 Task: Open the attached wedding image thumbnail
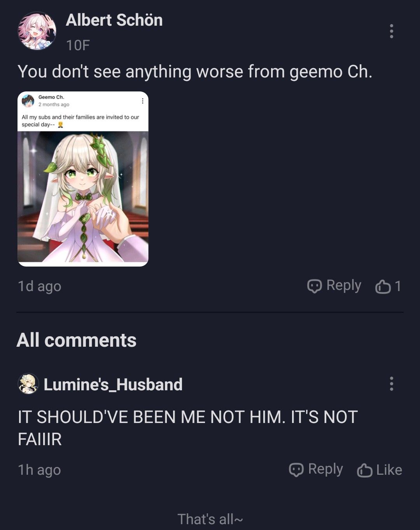click(83, 179)
